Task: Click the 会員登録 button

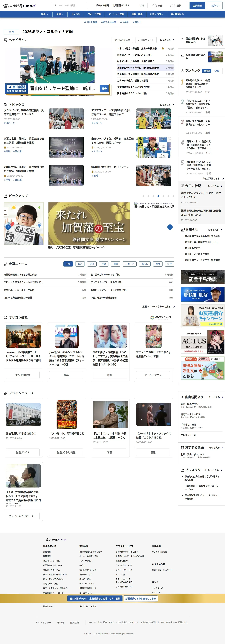Action: 197,5
